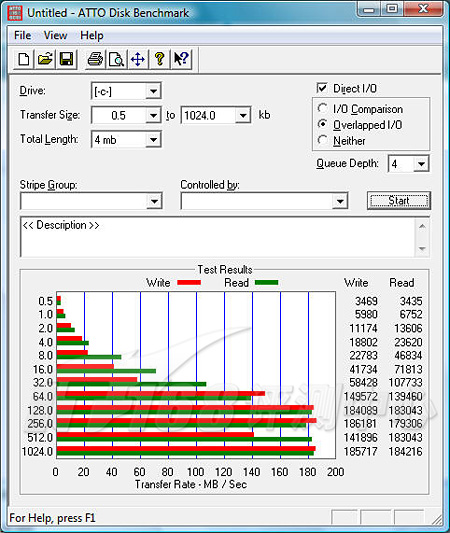
Task: Click the yellow question mark About icon
Action: pyautogui.click(x=159, y=59)
